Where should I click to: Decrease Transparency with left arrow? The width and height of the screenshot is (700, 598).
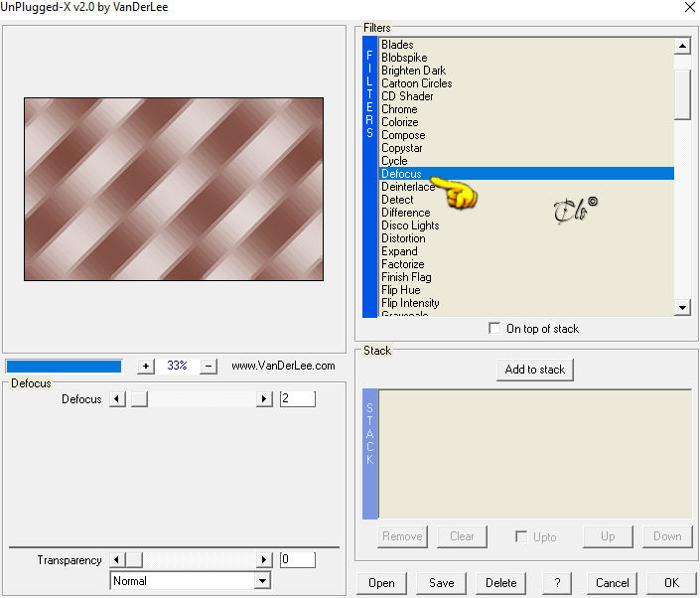coord(117,559)
